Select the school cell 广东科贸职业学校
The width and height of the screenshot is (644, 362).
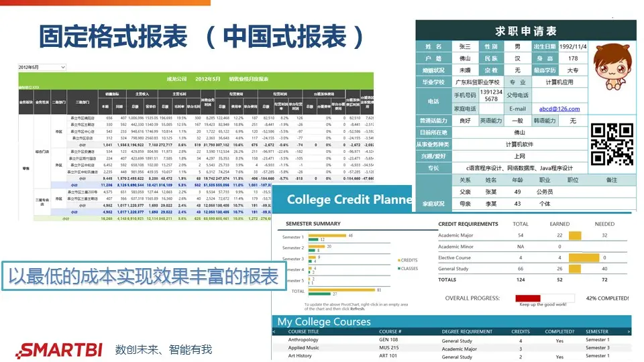477,82
